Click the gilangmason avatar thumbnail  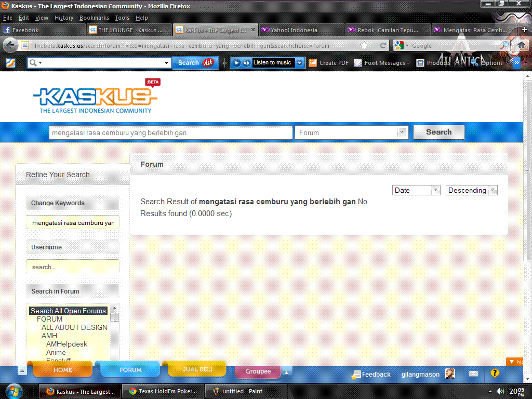click(450, 374)
